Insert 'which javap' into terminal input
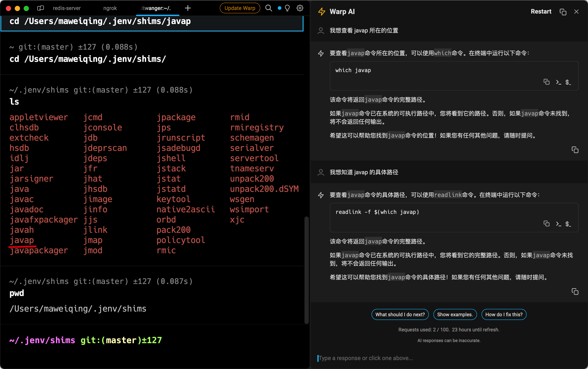Viewport: 588px width, 369px height. pos(558,82)
